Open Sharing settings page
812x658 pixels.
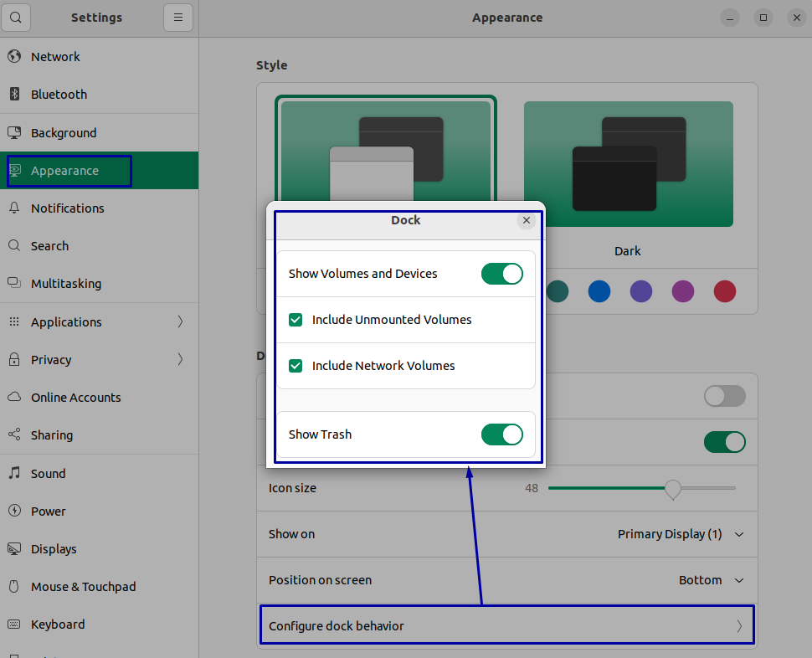coord(99,434)
